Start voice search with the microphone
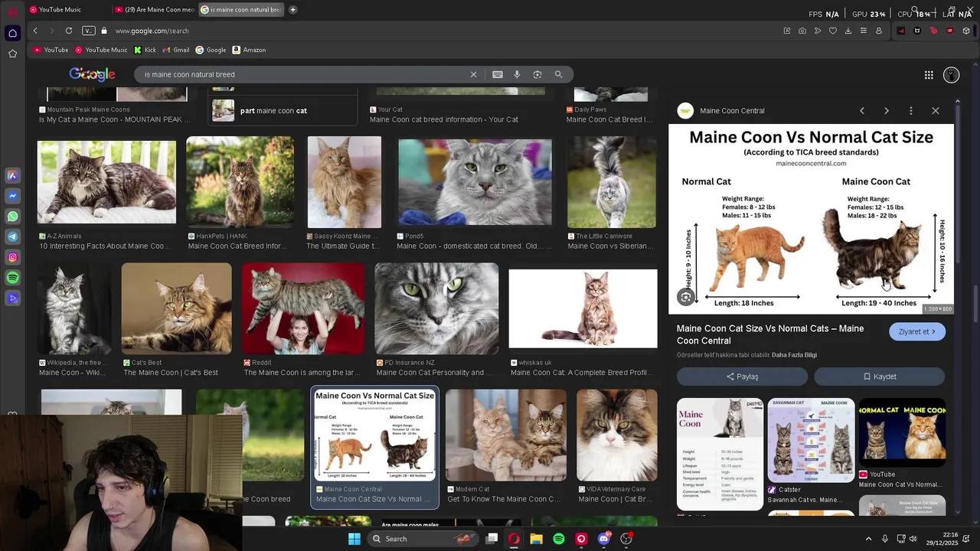Viewport: 980px width, 551px height. (x=517, y=74)
